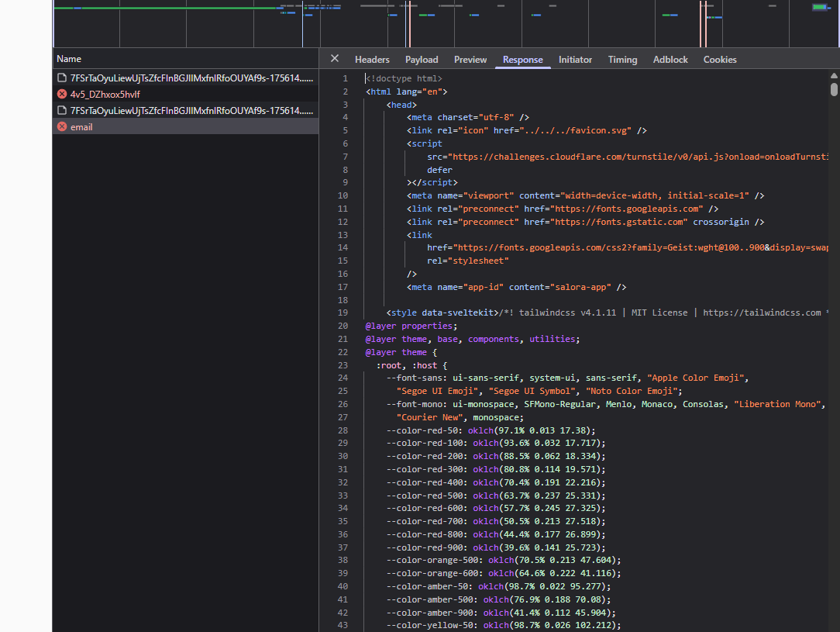
Task: Grab the response vertical scrollbar thumb
Action: (x=834, y=89)
